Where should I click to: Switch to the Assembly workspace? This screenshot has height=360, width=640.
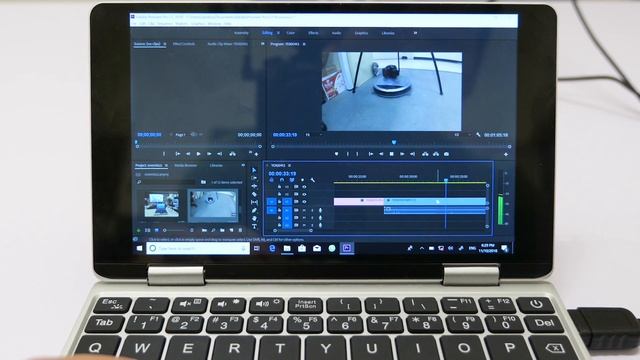pyautogui.click(x=241, y=33)
